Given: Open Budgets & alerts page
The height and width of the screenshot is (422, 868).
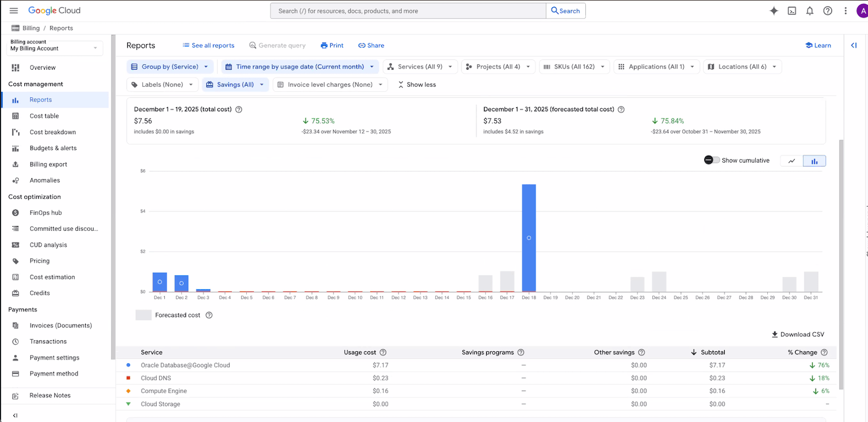Looking at the screenshot, I should point(53,148).
